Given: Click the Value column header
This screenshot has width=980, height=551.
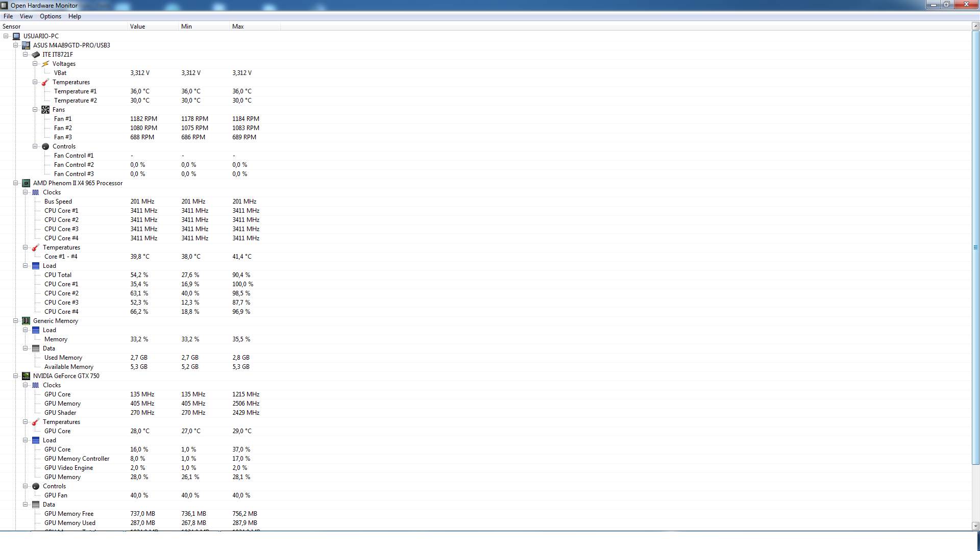Looking at the screenshot, I should coord(153,27).
